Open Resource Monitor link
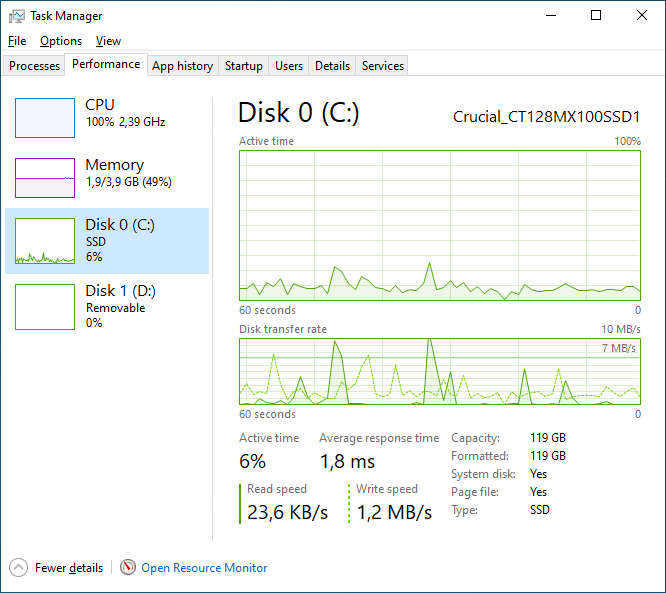 pyautogui.click(x=204, y=568)
